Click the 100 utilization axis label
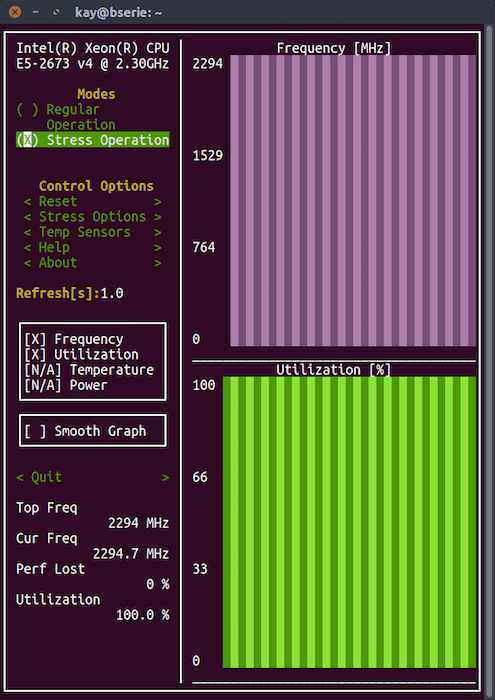The image size is (495, 700). [204, 385]
